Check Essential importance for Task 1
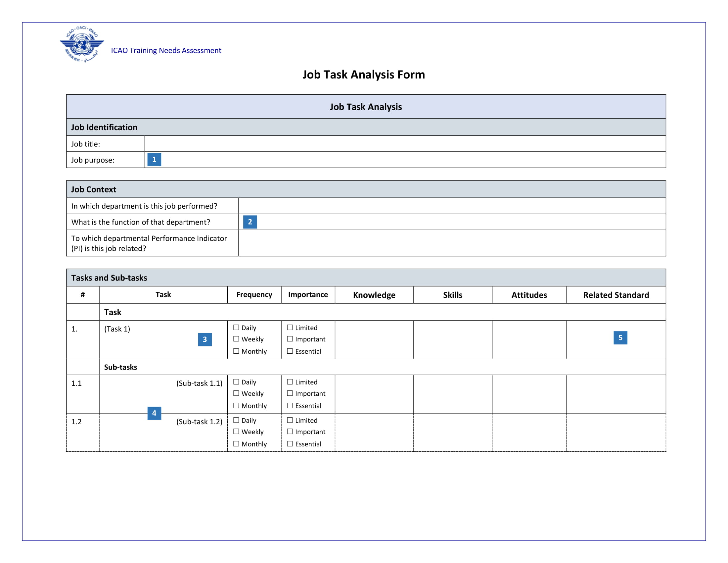The width and height of the screenshot is (728, 563). point(290,351)
